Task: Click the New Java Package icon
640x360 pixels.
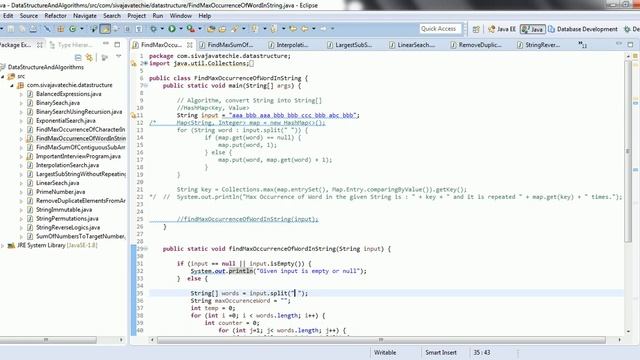Action: coord(60,29)
